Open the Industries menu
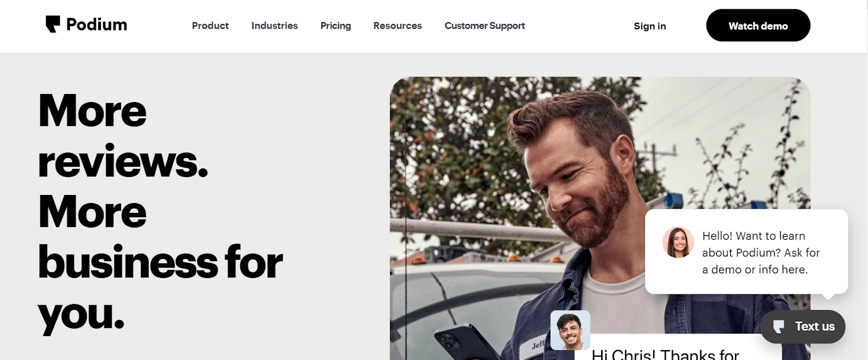Image resolution: width=868 pixels, height=360 pixels. point(275,26)
